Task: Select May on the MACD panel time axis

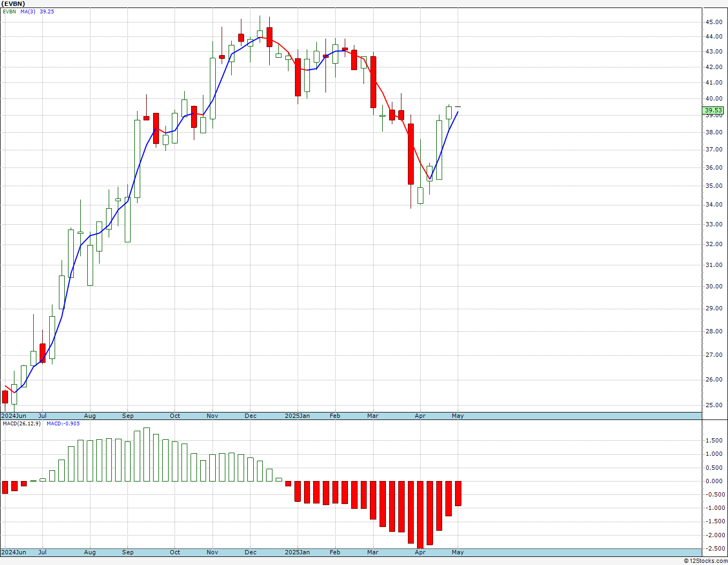Action: click(x=458, y=552)
